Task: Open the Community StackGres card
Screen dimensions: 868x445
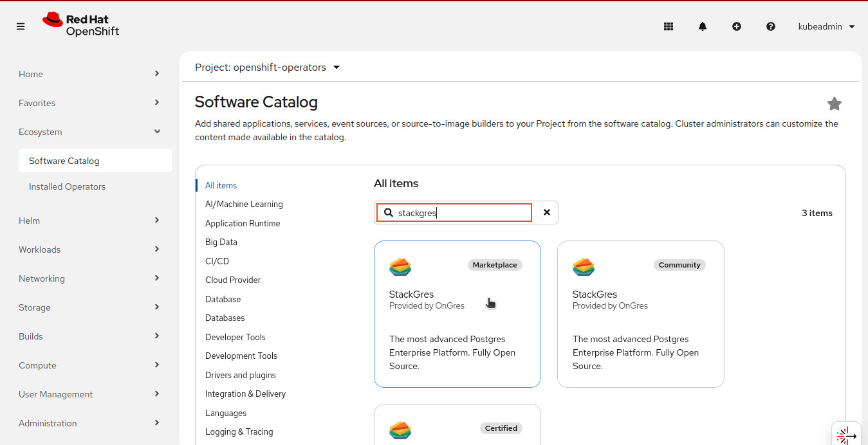Action: click(641, 314)
